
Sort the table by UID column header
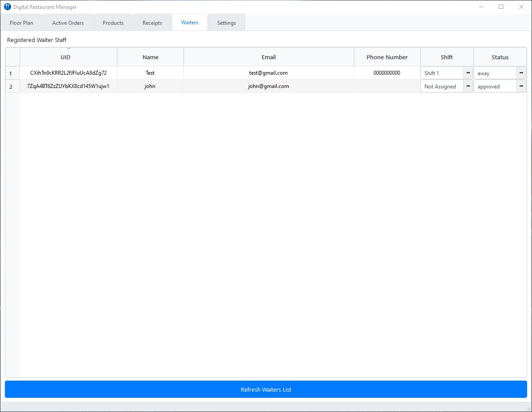[x=66, y=57]
